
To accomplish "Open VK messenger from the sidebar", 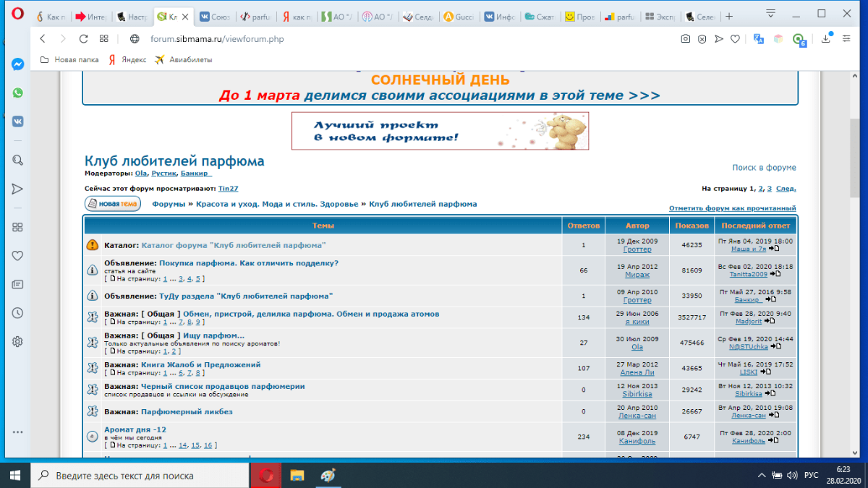I will coord(17,121).
